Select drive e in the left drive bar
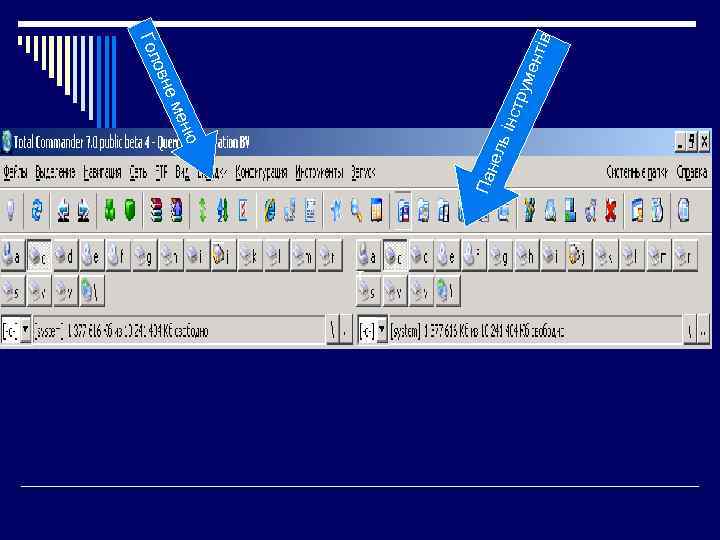This screenshot has height=540, width=720. [x=91, y=255]
